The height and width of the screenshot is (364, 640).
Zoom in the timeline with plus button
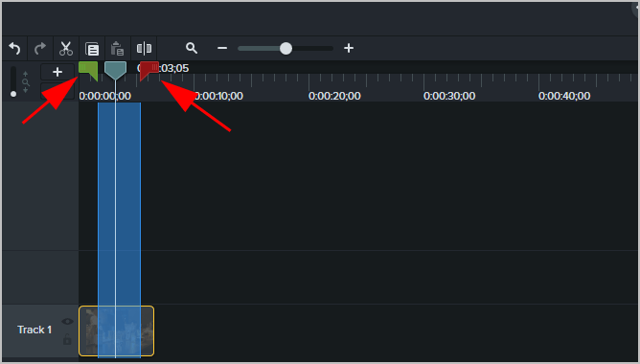[x=349, y=48]
